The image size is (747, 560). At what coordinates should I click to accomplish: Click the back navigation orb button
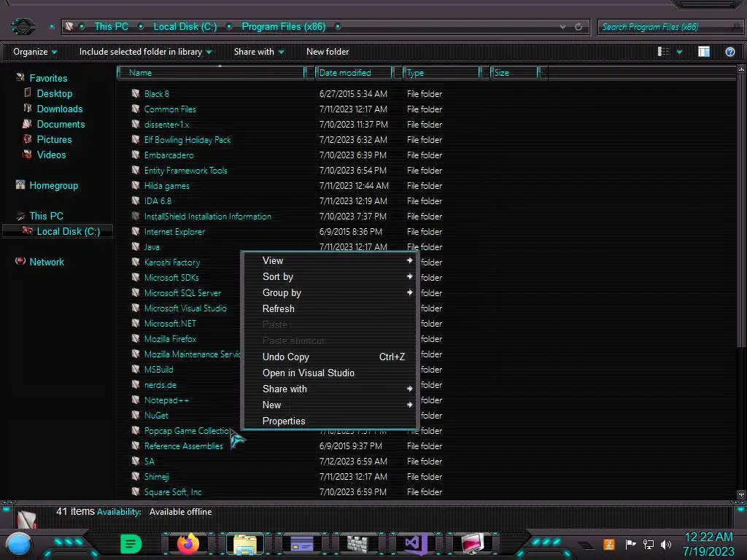(x=23, y=26)
